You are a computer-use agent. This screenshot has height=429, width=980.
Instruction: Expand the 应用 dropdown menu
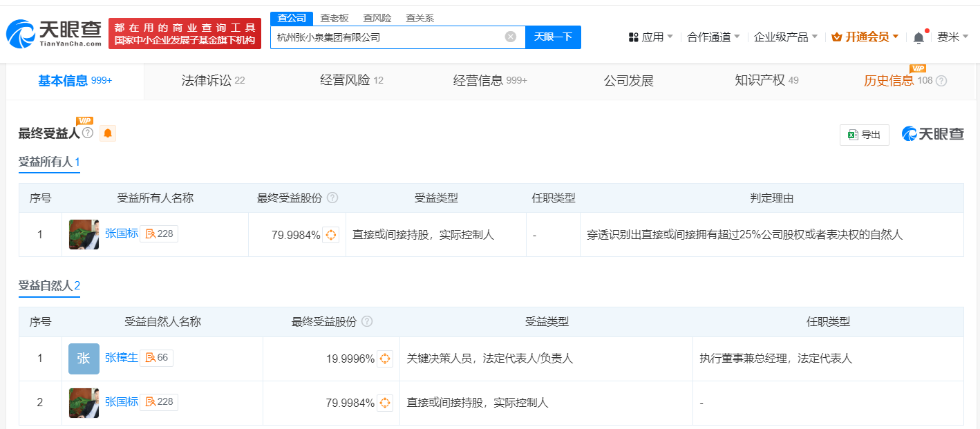tap(650, 37)
